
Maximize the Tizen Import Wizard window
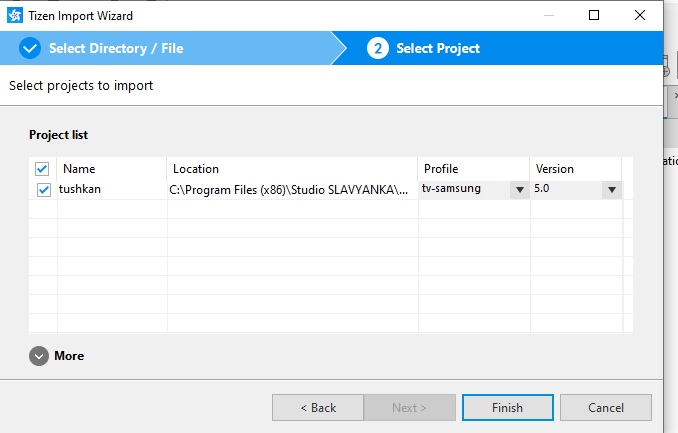tap(594, 15)
